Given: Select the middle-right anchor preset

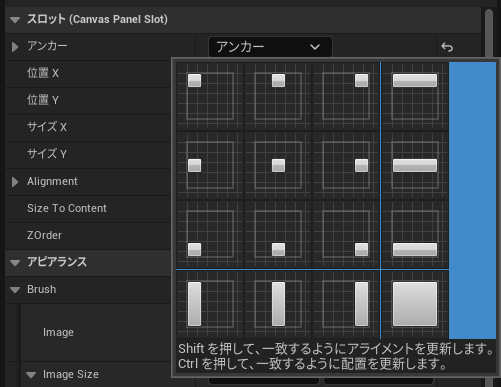Looking at the screenshot, I should [x=346, y=165].
